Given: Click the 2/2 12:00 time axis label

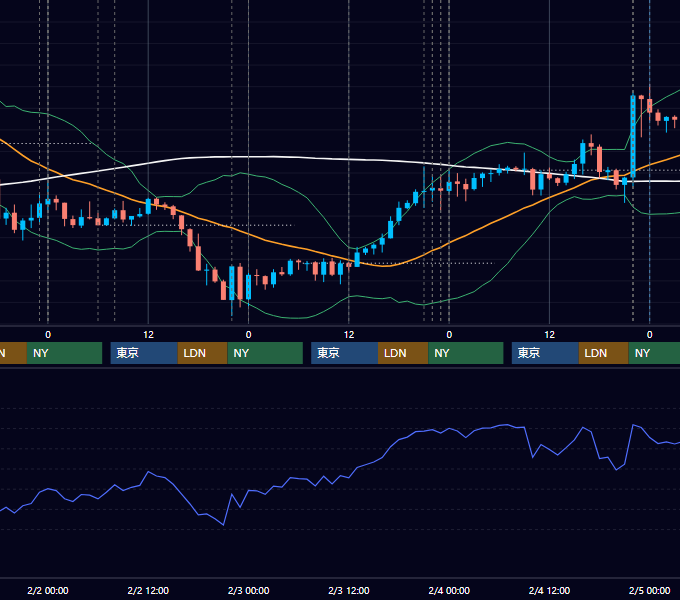Looking at the screenshot, I should [148, 590].
